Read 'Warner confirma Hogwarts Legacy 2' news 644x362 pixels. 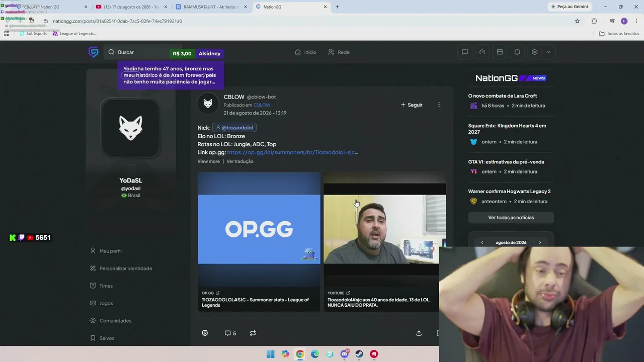point(509,192)
